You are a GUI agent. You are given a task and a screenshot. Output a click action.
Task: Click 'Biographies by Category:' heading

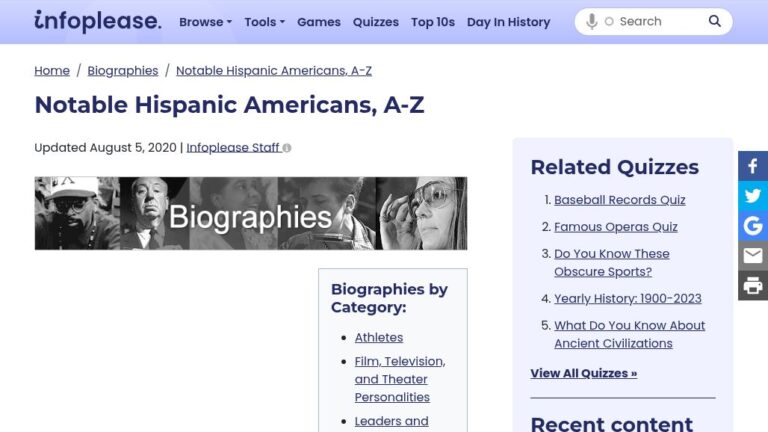pyautogui.click(x=389, y=298)
